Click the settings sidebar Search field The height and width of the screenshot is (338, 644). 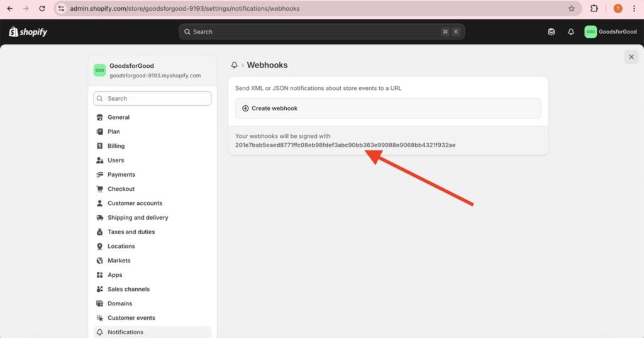click(152, 99)
